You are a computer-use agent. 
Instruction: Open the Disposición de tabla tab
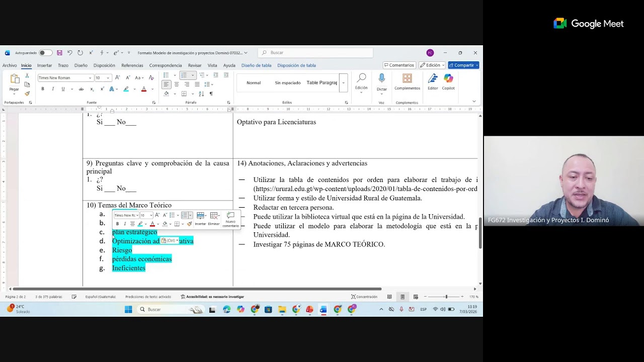296,65
